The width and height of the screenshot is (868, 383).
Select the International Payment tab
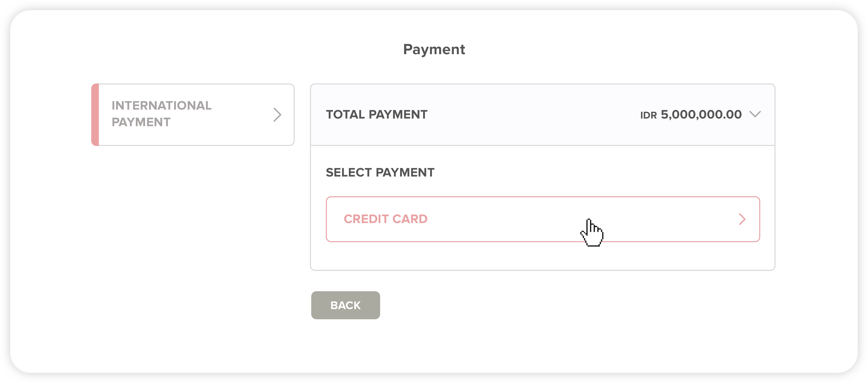tap(193, 115)
